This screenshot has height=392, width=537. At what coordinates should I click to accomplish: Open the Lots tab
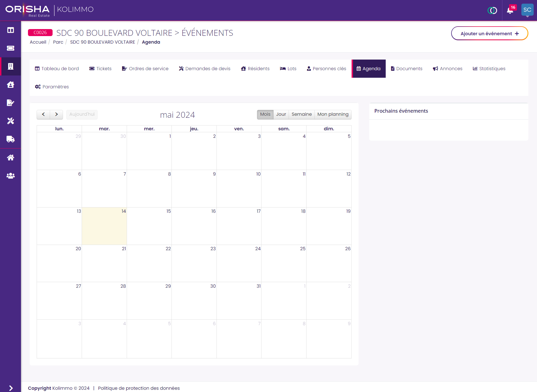pos(288,69)
